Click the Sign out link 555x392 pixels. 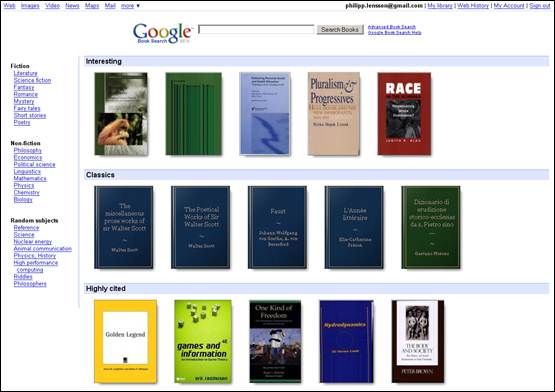540,6
